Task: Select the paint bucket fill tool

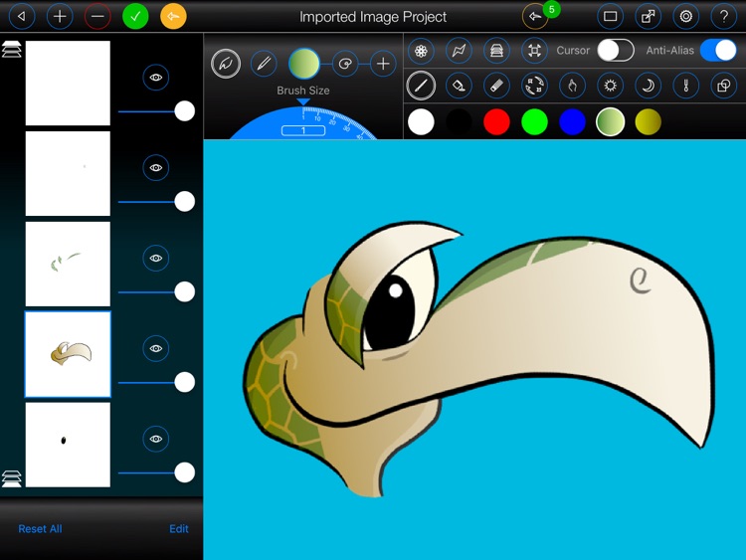Action: click(x=459, y=86)
